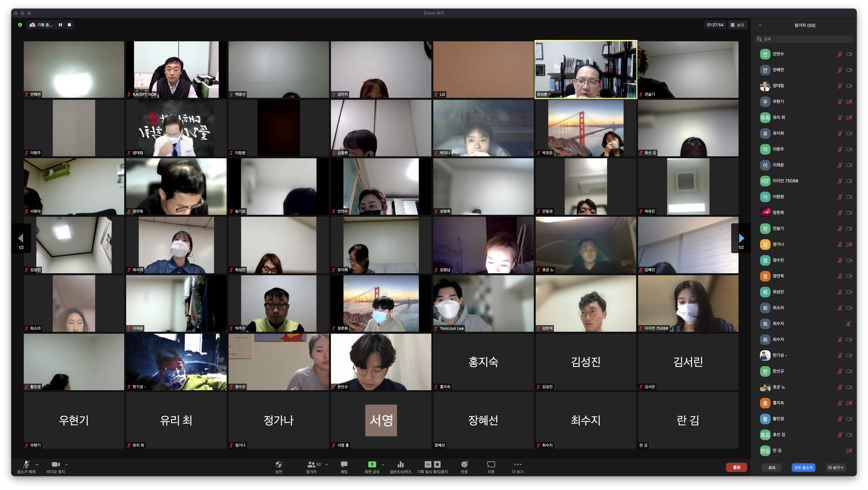Toggle mic icon in 유지희 row

pyautogui.click(x=840, y=133)
